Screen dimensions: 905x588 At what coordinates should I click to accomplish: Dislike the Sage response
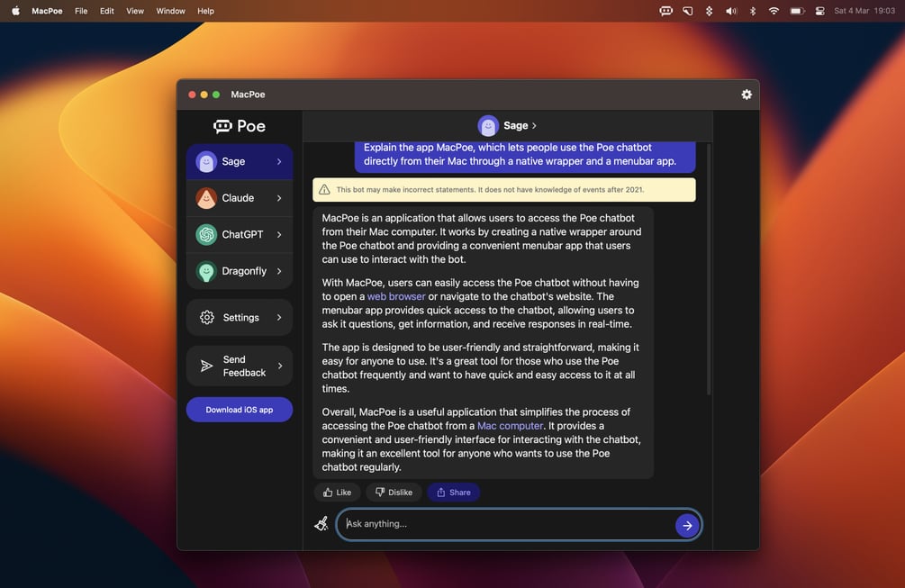coord(394,493)
